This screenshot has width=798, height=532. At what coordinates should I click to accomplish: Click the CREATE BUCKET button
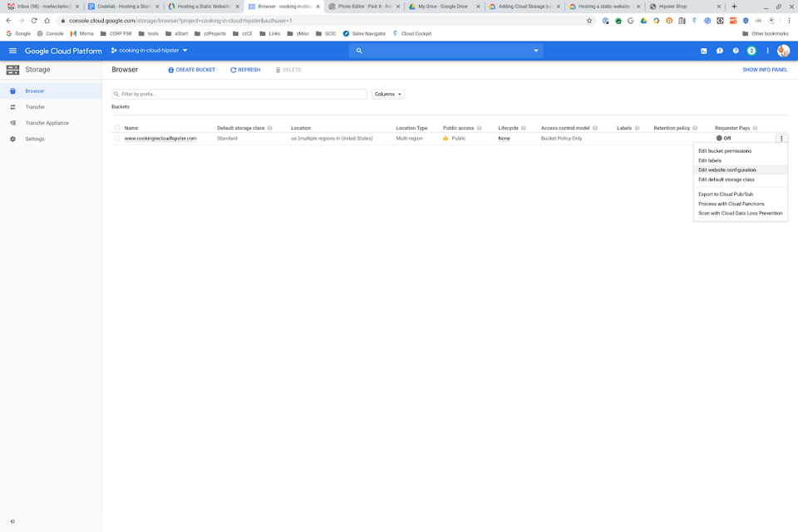point(190,70)
